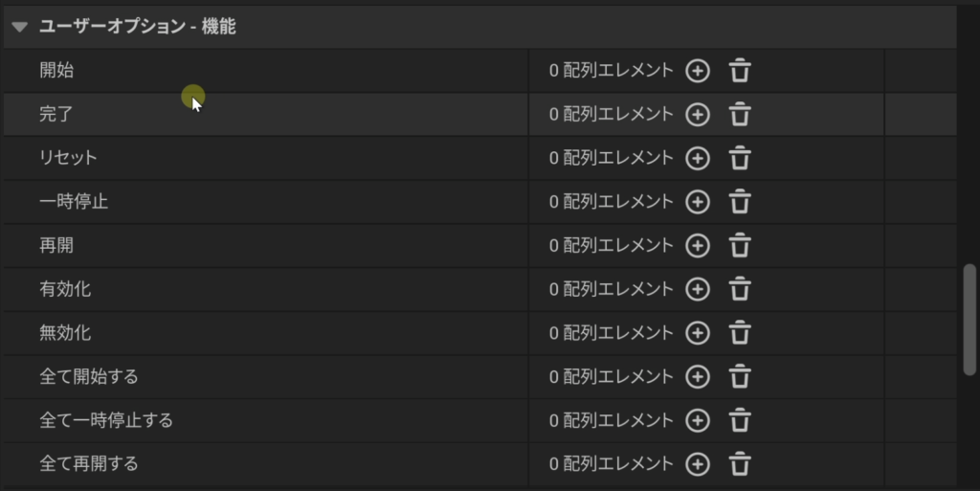Remove all 再開 array elements

tap(740, 246)
